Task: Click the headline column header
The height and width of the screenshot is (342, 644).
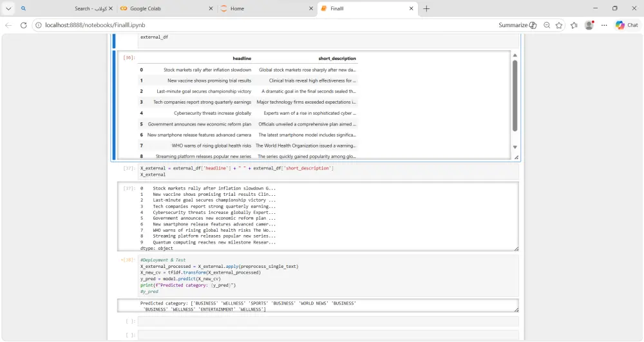Action: pos(242,59)
